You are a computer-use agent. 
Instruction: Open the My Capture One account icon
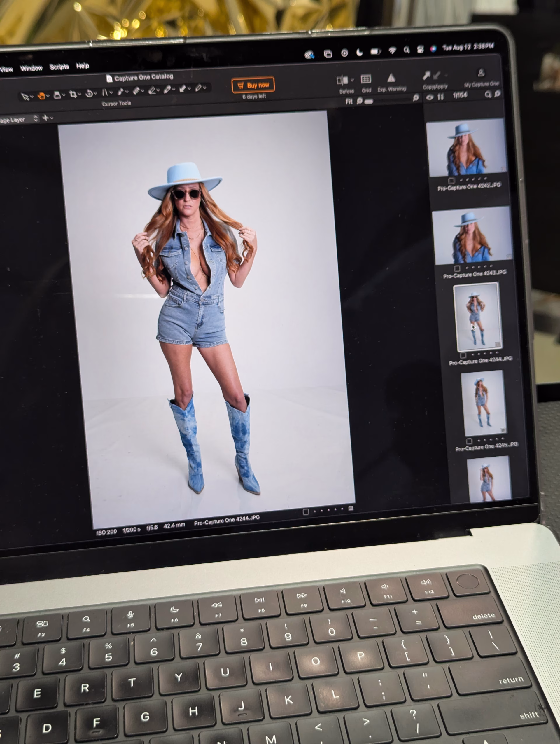click(x=481, y=73)
